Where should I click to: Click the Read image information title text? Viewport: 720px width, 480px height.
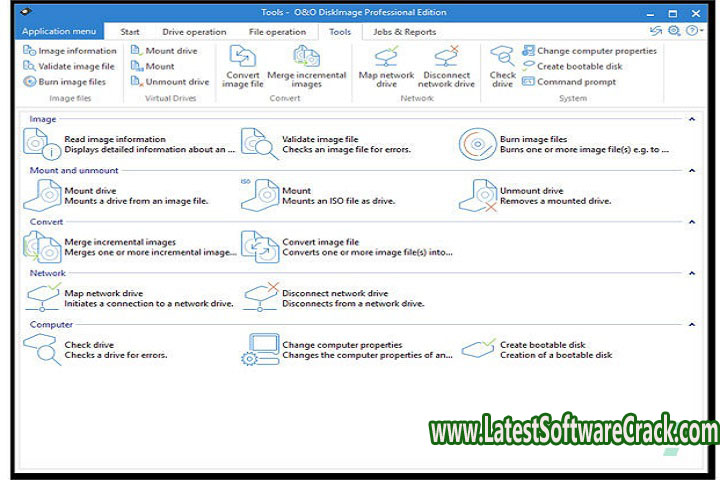(115, 139)
